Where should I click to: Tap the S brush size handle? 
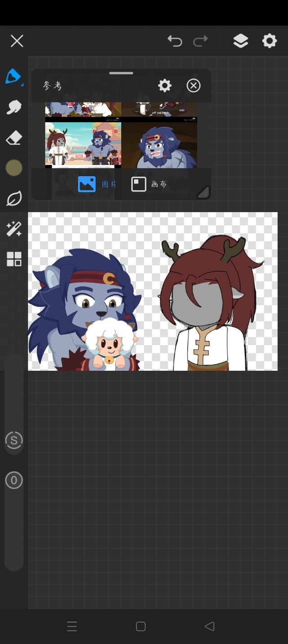[14, 440]
